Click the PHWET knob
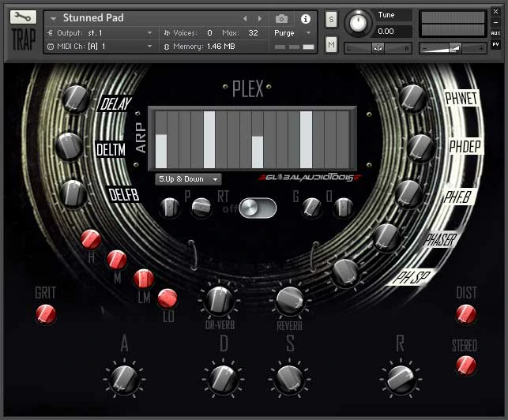 412,99
